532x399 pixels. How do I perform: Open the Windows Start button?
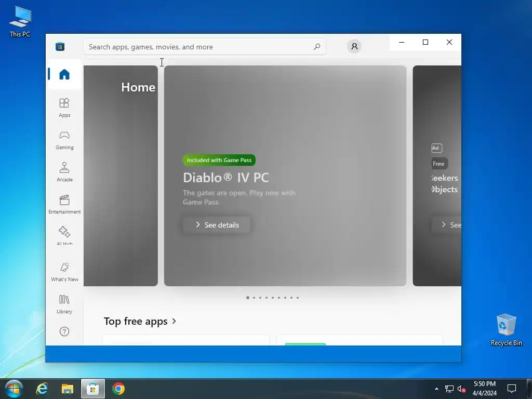(14, 389)
